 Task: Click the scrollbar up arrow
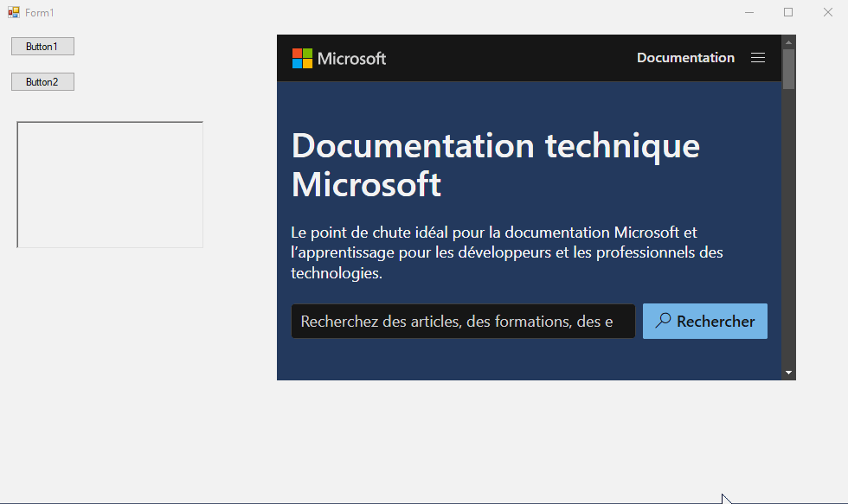coord(788,42)
